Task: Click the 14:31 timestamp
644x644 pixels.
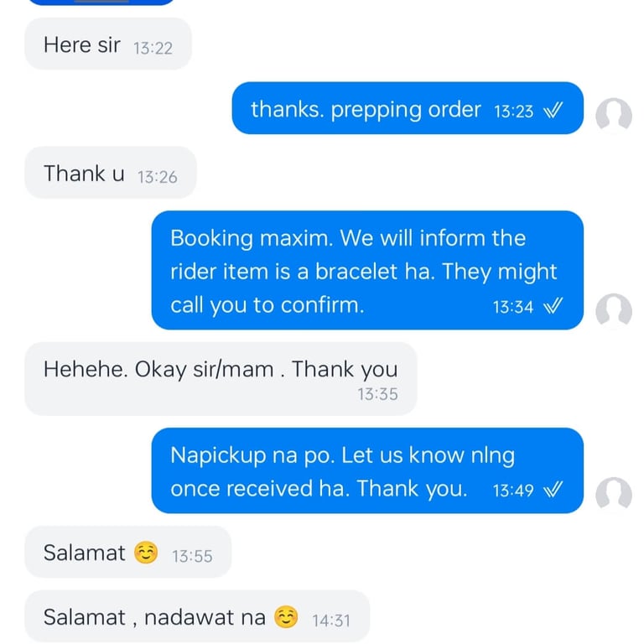Action: pos(331,621)
